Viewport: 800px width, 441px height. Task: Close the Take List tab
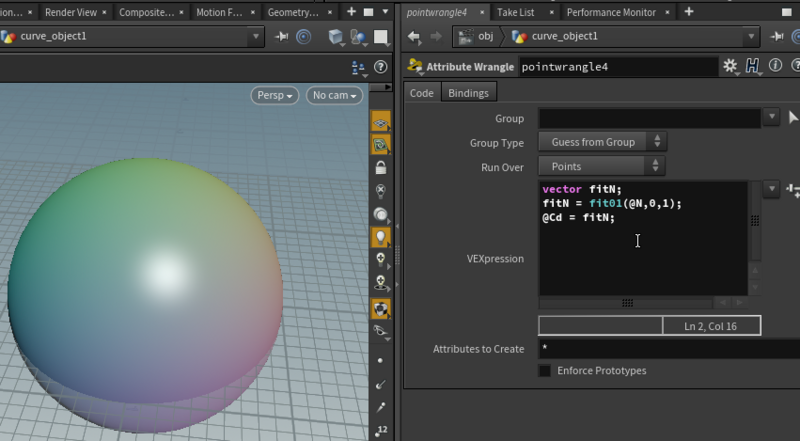click(x=552, y=12)
